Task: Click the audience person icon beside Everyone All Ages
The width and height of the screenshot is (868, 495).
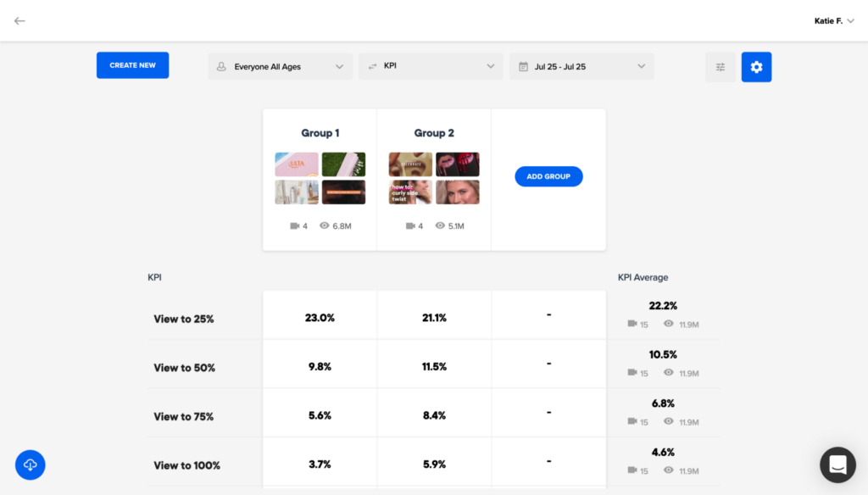Action: (222, 66)
